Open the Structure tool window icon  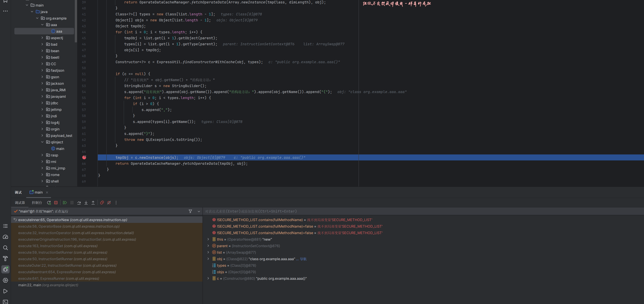[5, 226]
